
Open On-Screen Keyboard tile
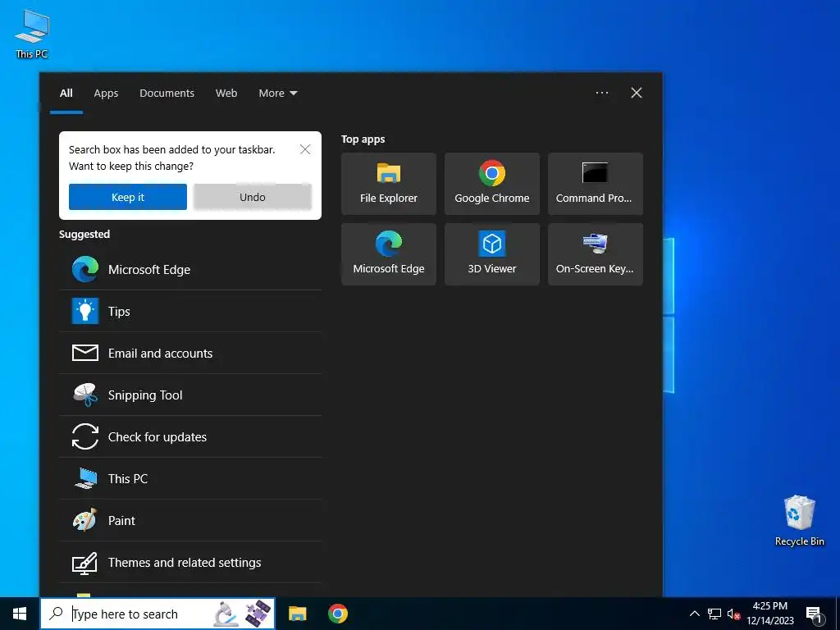pyautogui.click(x=596, y=254)
